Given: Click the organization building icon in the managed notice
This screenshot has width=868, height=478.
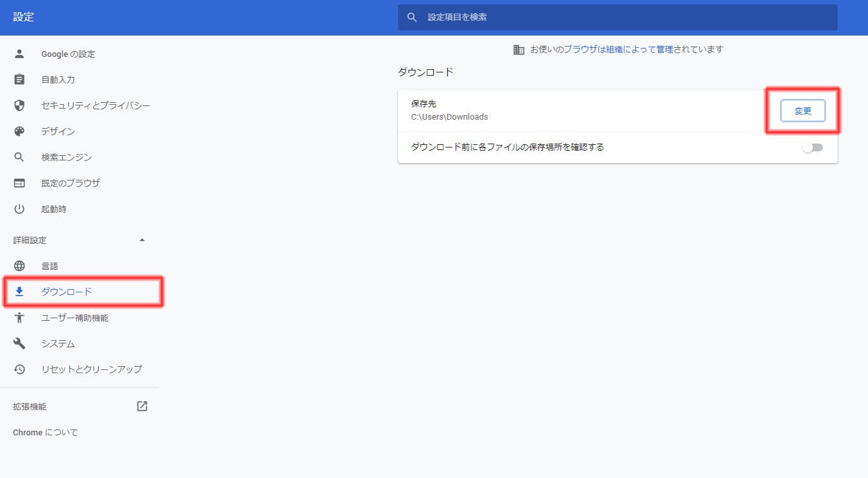Looking at the screenshot, I should click(518, 49).
